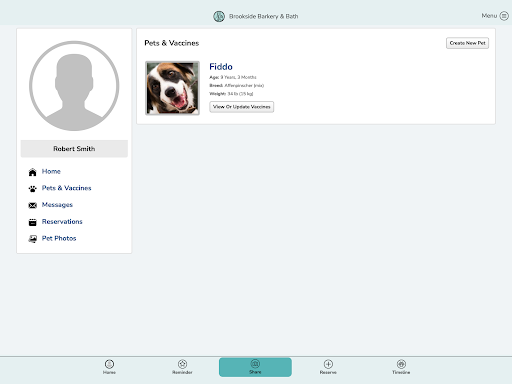This screenshot has width=512, height=384.
Task: Go to the Home tab in bottom bar
Action: coord(109,367)
